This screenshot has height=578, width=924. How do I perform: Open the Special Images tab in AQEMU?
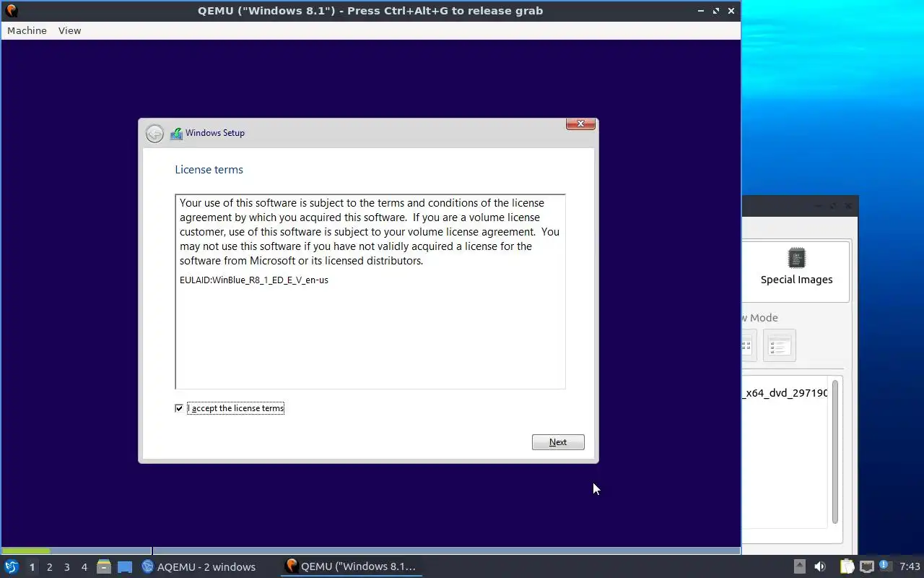(796, 271)
